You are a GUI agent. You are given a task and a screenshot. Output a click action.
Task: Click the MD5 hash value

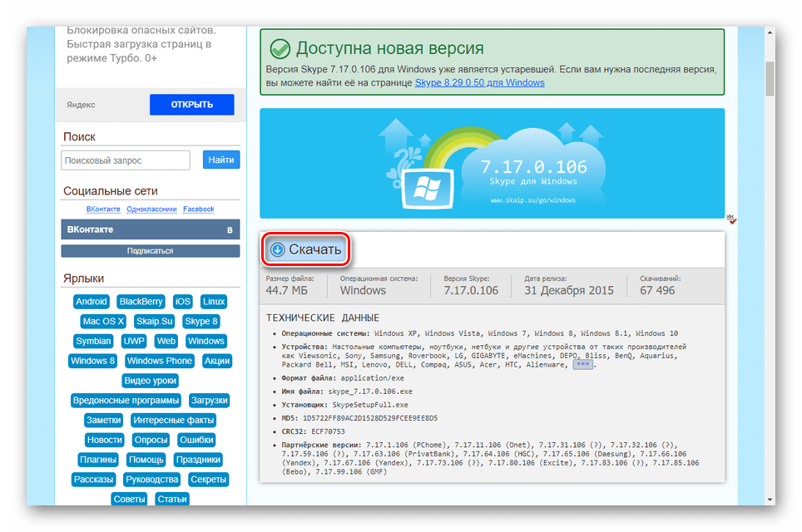click(x=370, y=418)
